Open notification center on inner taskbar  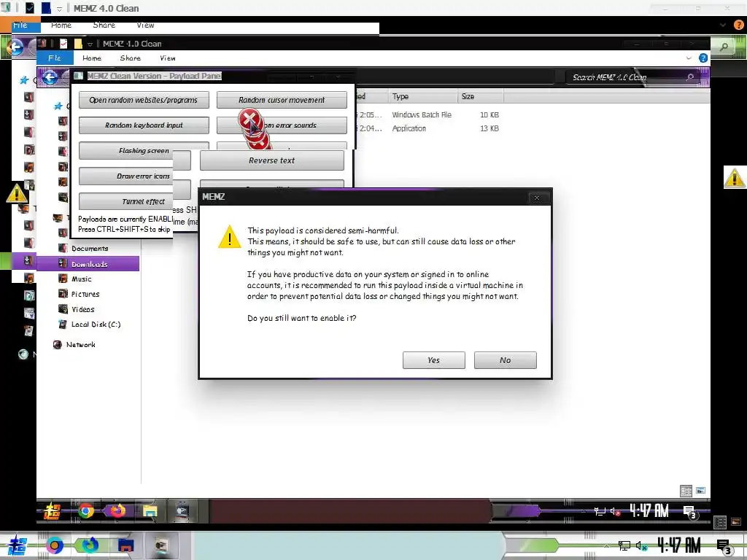pos(690,513)
